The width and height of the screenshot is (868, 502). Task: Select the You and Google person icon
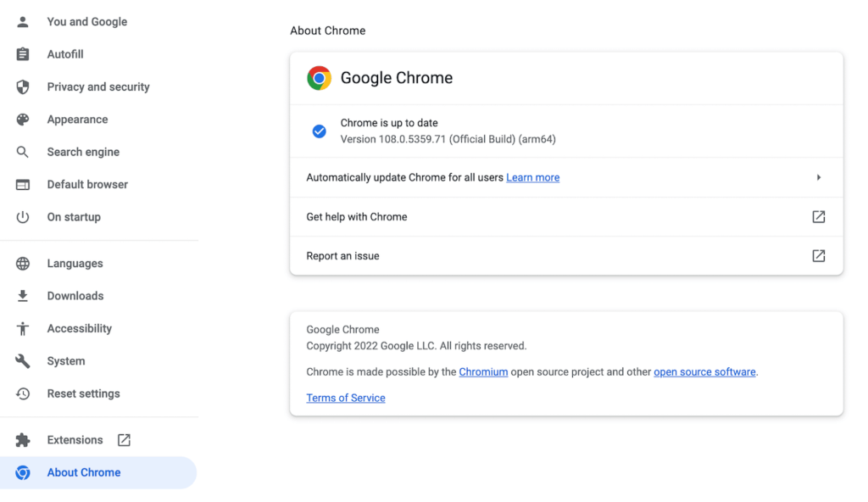pos(22,21)
